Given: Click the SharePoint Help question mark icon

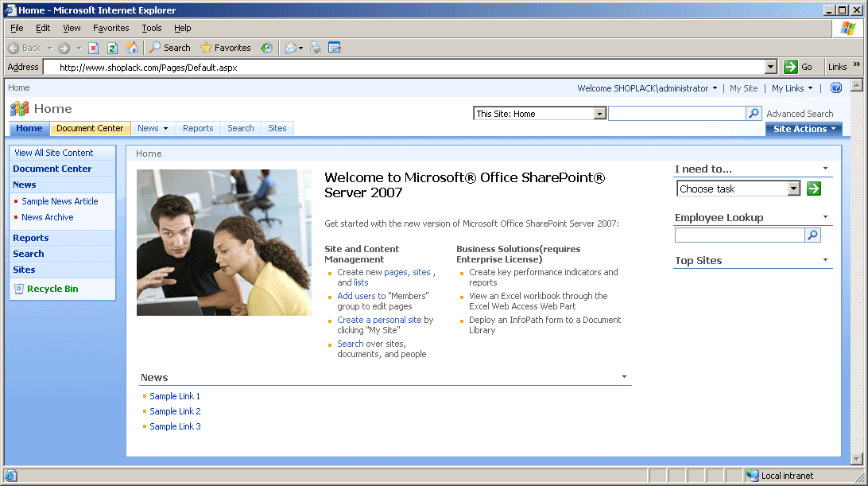Looking at the screenshot, I should pyautogui.click(x=835, y=88).
